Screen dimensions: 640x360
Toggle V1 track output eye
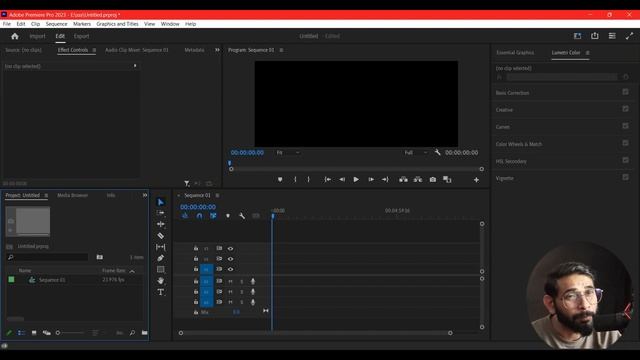pos(231,269)
